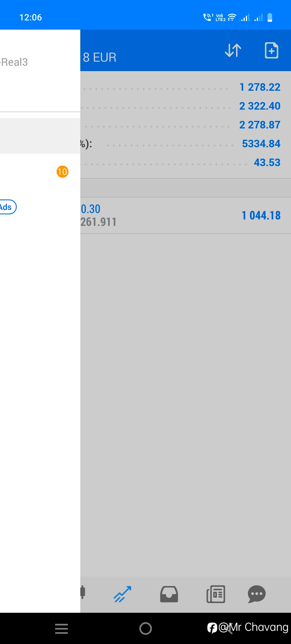Tap the 8 EUR header title
Screen dimensions: 291x644
coord(100,57)
